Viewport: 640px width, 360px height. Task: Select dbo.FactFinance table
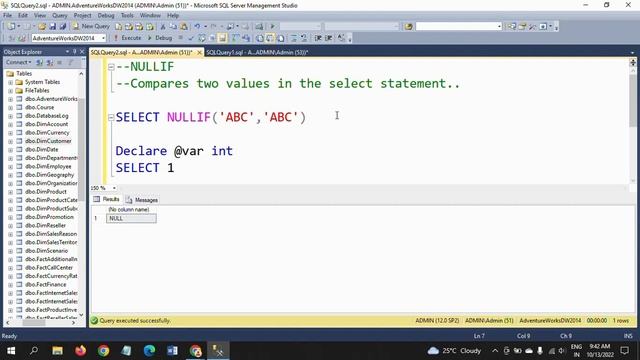click(x=46, y=284)
